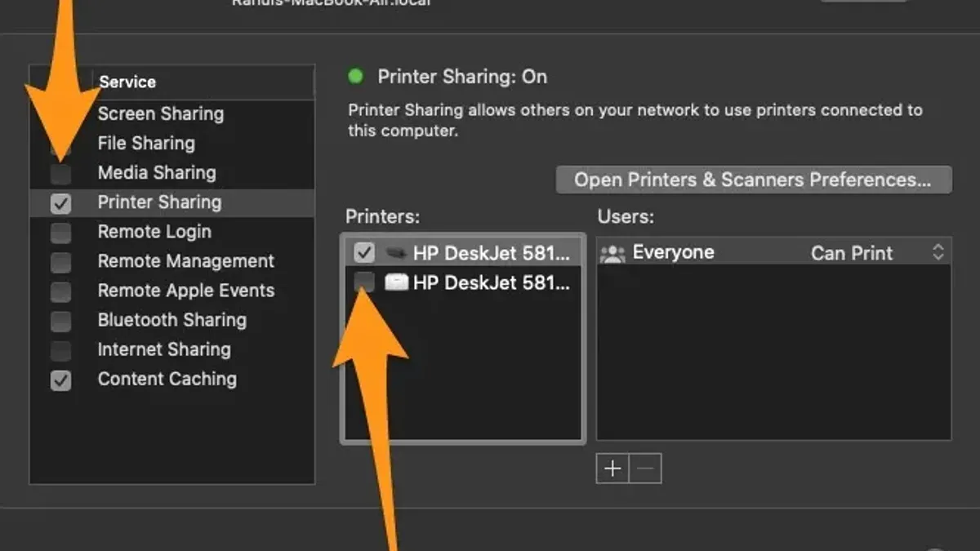Select the Remote Login label
The height and width of the screenshot is (551, 980).
point(154,232)
